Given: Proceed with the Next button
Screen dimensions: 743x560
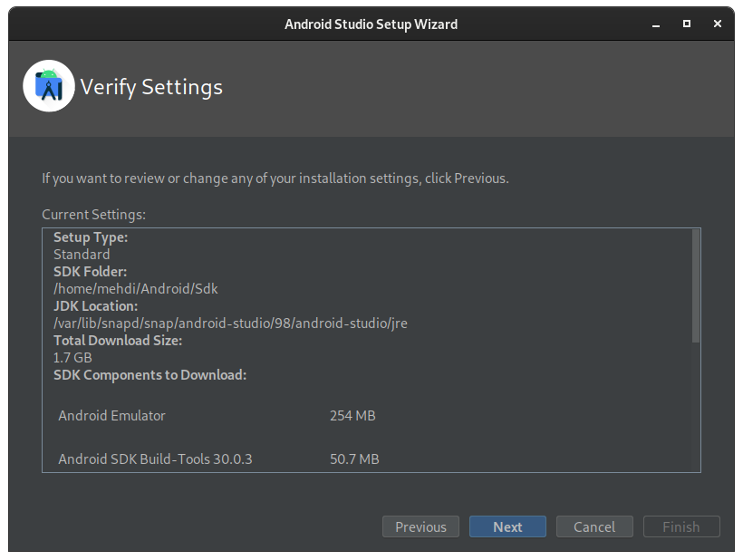Looking at the screenshot, I should click(x=507, y=526).
